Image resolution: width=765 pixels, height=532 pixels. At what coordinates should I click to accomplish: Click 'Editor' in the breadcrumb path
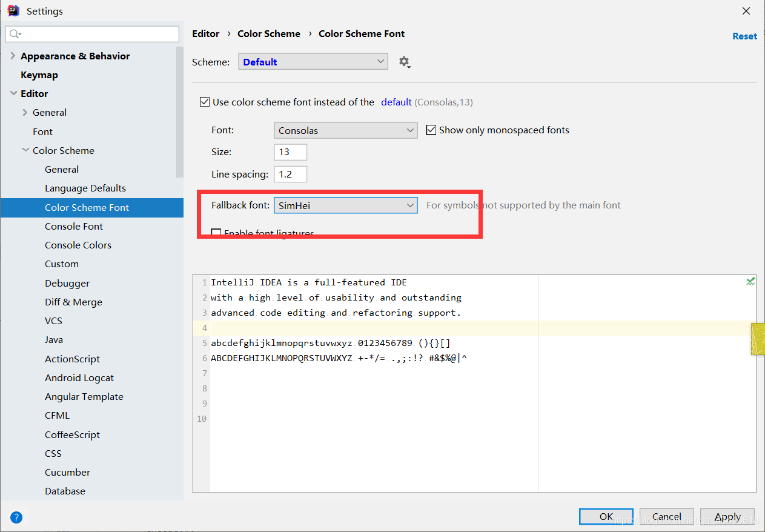pos(206,33)
